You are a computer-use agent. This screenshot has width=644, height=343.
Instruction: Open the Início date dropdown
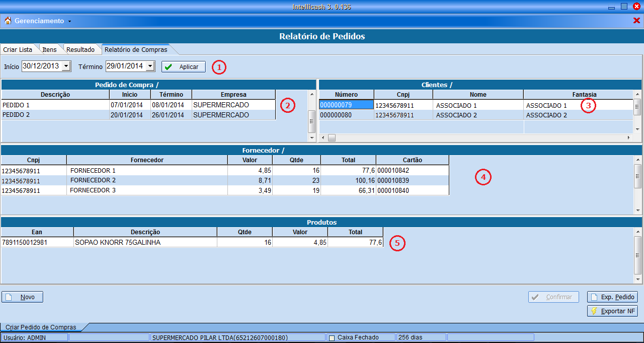(x=66, y=66)
